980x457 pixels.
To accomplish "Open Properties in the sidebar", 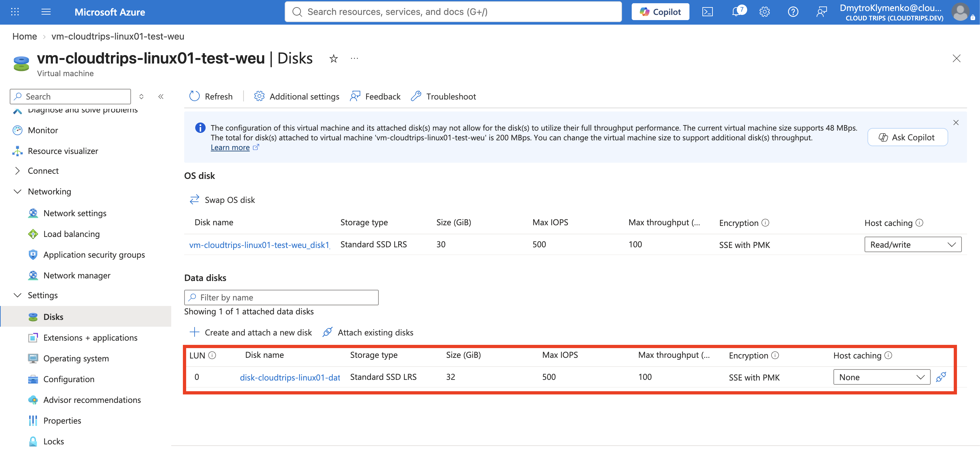I will click(x=62, y=420).
